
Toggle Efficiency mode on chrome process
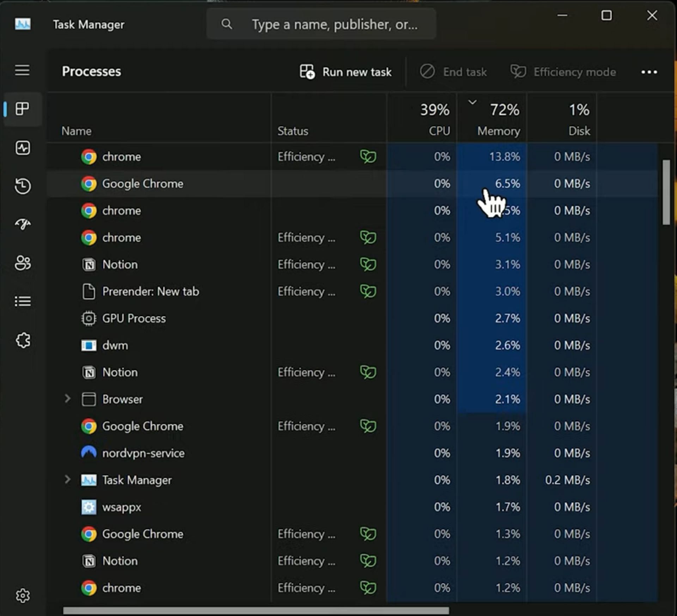pos(368,156)
